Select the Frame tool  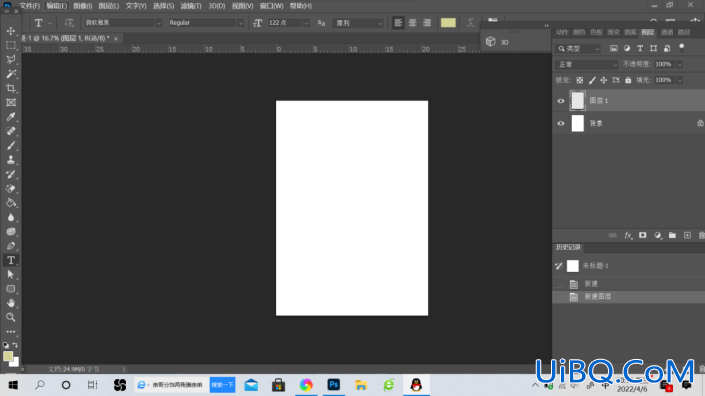click(x=11, y=102)
